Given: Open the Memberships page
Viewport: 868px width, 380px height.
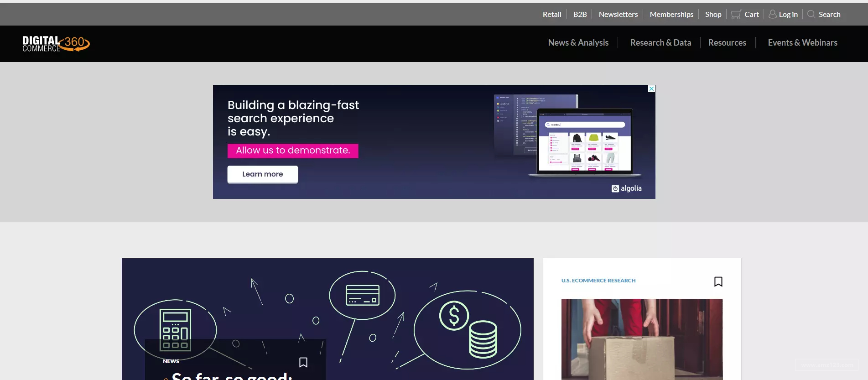Looking at the screenshot, I should click(671, 14).
